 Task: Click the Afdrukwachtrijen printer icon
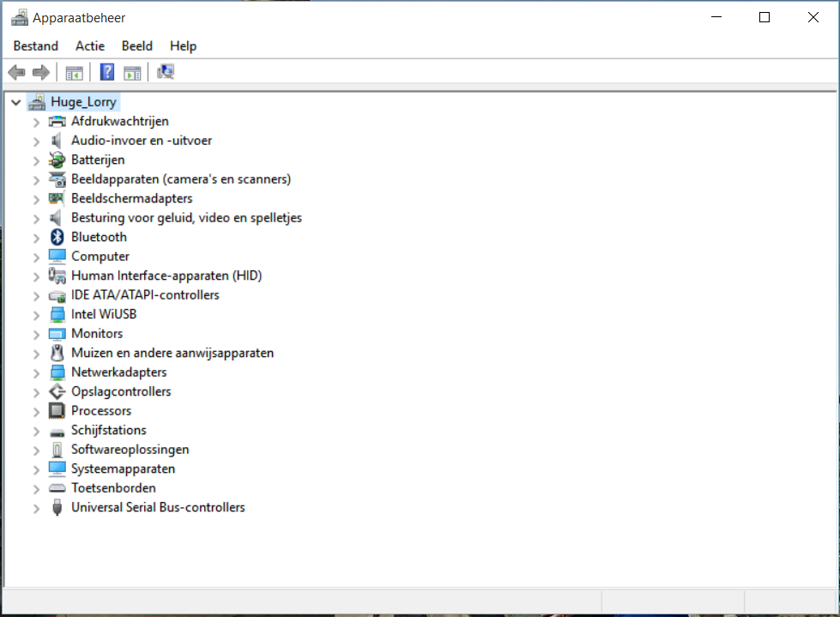[57, 122]
